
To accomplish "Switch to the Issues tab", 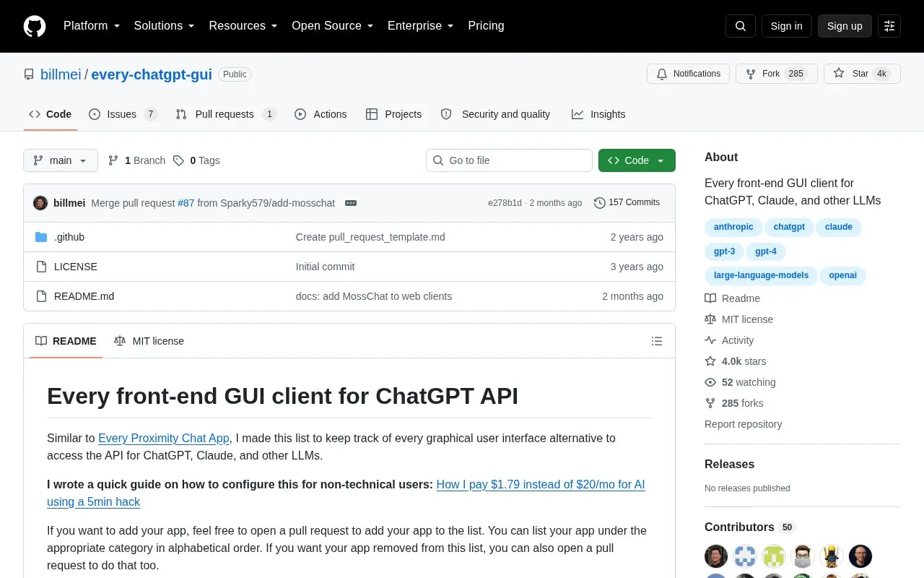I will pyautogui.click(x=123, y=114).
